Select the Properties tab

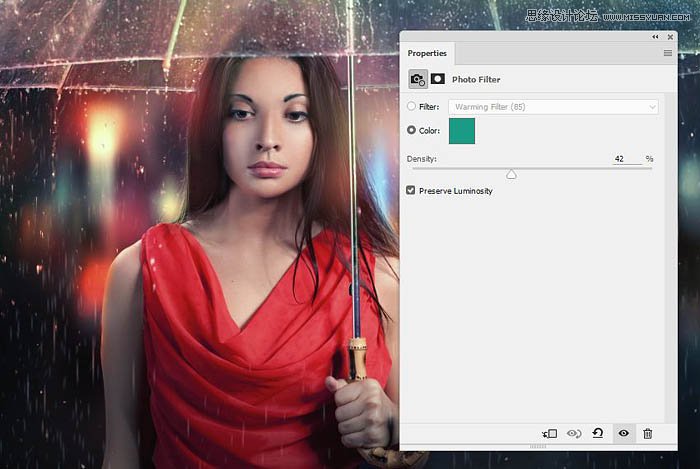pos(427,53)
